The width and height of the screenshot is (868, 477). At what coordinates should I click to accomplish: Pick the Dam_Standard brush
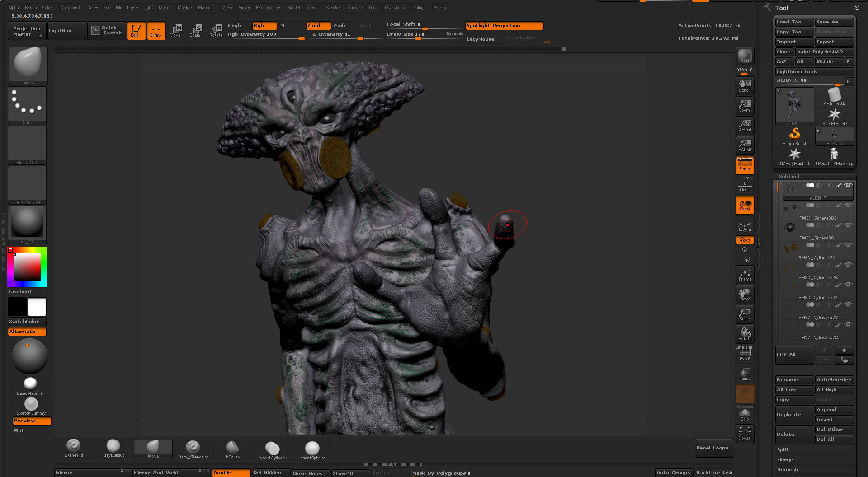click(193, 449)
